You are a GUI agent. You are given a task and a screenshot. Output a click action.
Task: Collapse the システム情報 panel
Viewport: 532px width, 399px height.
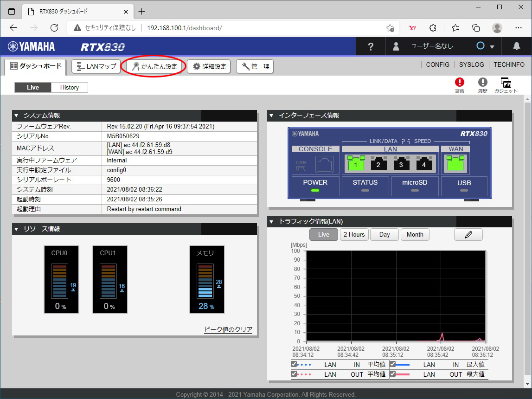16,116
